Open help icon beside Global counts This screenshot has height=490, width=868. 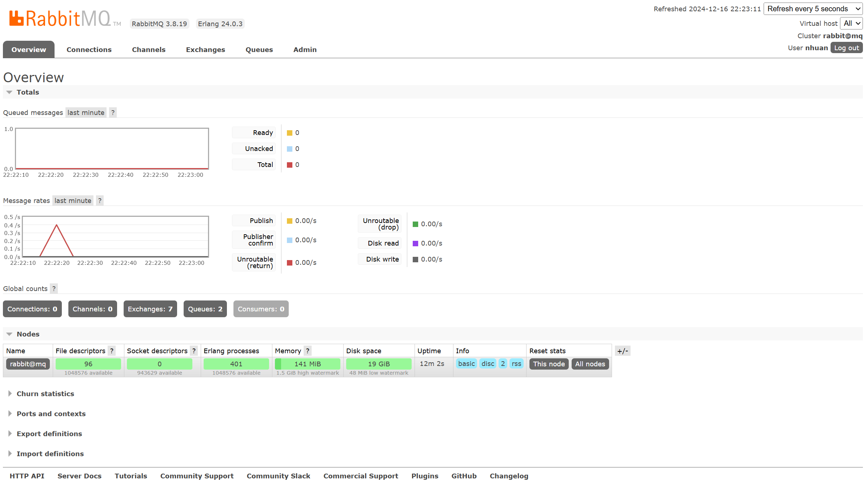[x=54, y=289]
